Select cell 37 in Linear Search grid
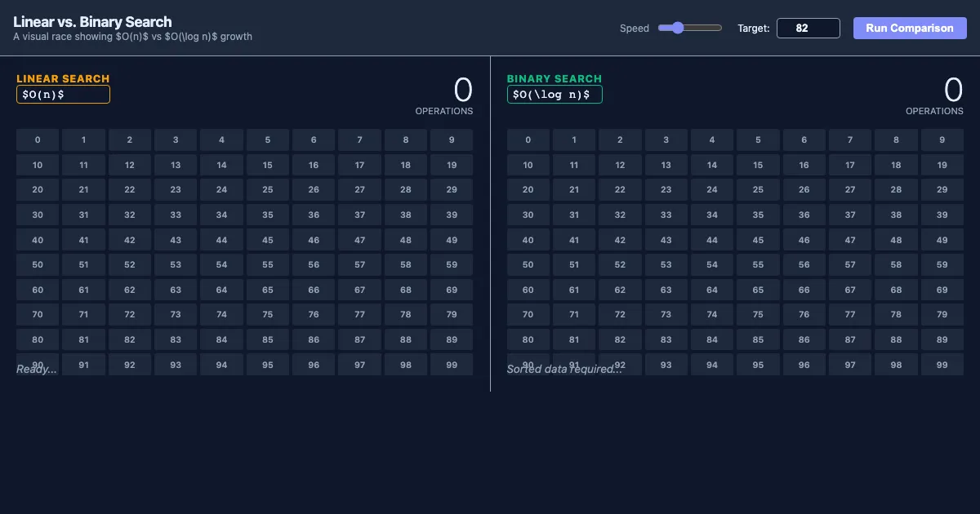Screen dimensions: 980x514 tap(360, 215)
